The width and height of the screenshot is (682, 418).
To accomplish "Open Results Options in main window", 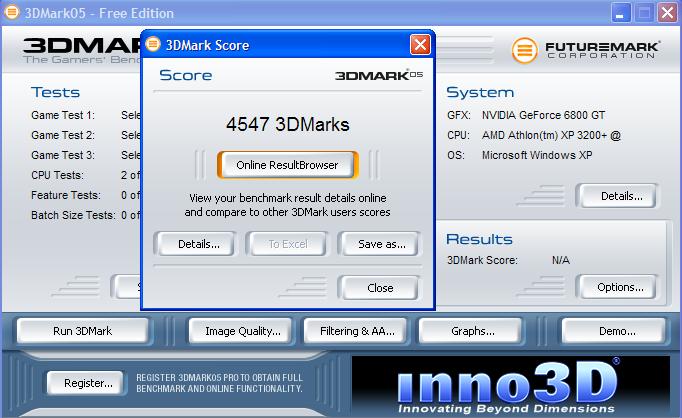I will tap(620, 287).
